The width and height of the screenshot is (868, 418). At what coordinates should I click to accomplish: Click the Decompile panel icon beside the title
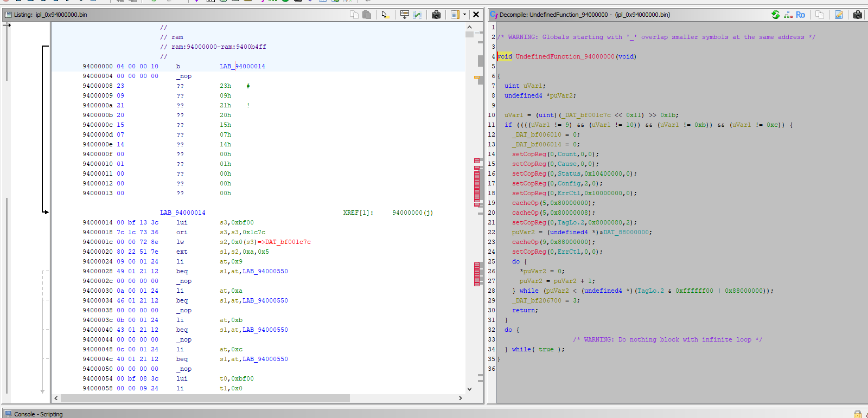point(494,15)
